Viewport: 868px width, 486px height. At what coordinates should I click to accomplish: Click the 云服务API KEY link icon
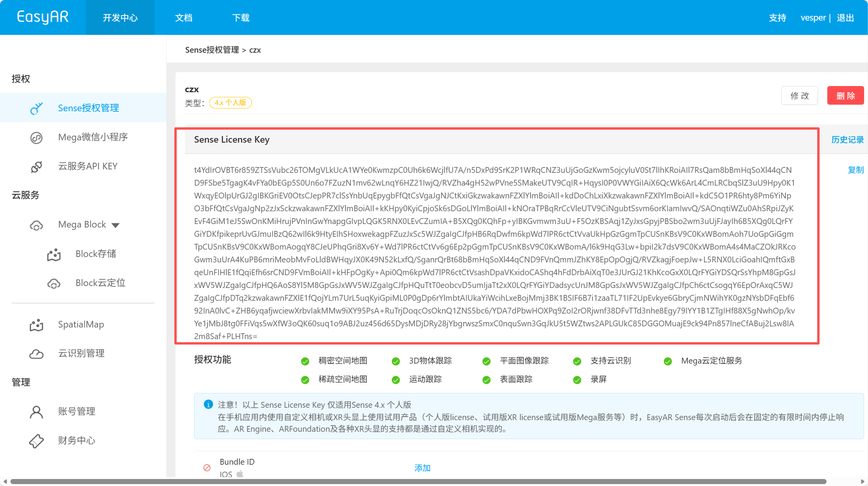[36, 167]
